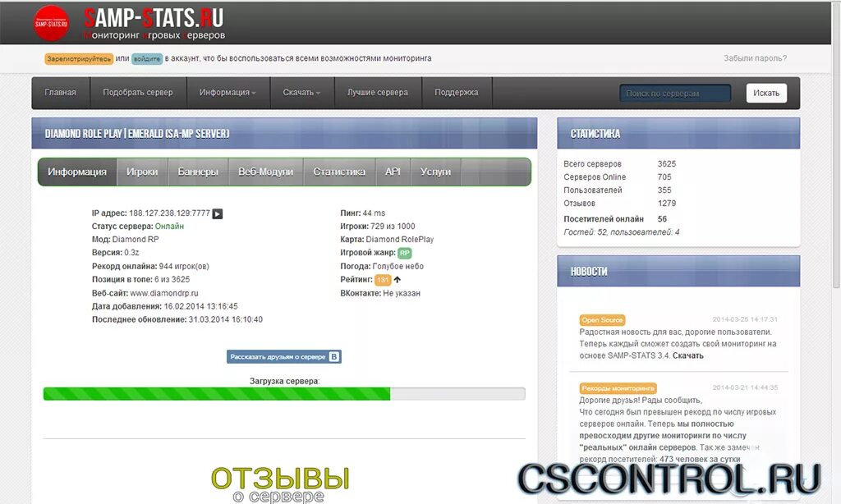This screenshot has height=504, width=841.
Task: Click the Отзывов 1279 statistic
Action: (620, 204)
